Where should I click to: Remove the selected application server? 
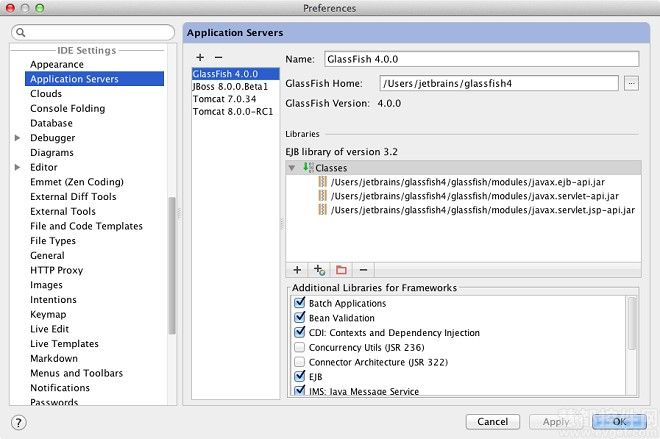[218, 57]
